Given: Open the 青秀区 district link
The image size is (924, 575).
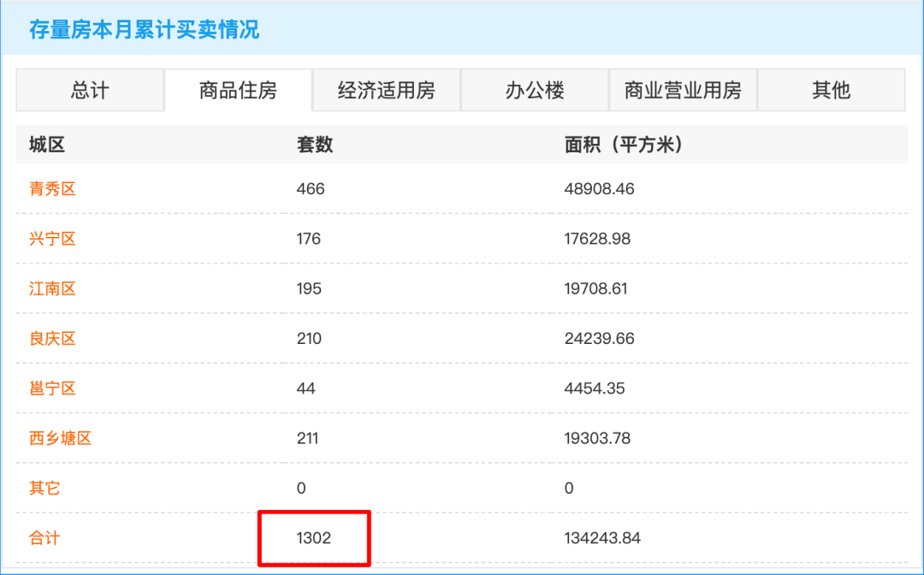Looking at the screenshot, I should tap(52, 189).
